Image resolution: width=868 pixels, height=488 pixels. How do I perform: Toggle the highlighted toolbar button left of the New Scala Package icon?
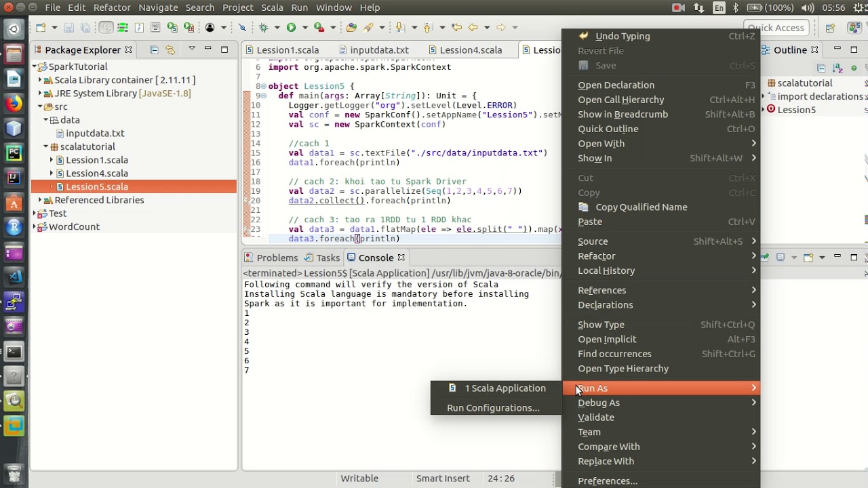tap(106, 28)
